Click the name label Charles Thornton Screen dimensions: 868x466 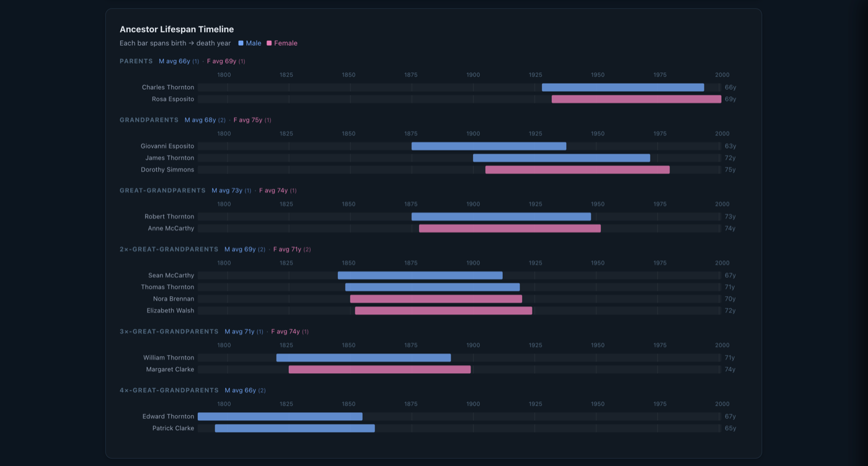tap(168, 87)
